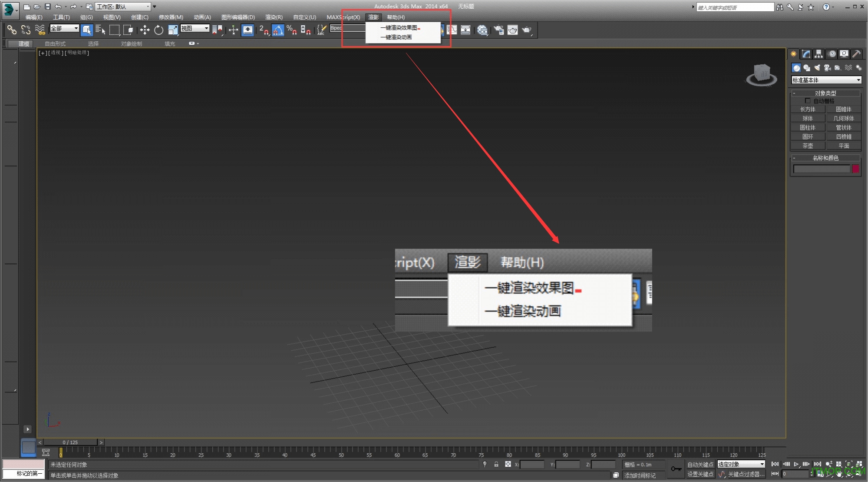Click the New Scene icon
Viewport: 868px width, 482px height.
click(26, 7)
